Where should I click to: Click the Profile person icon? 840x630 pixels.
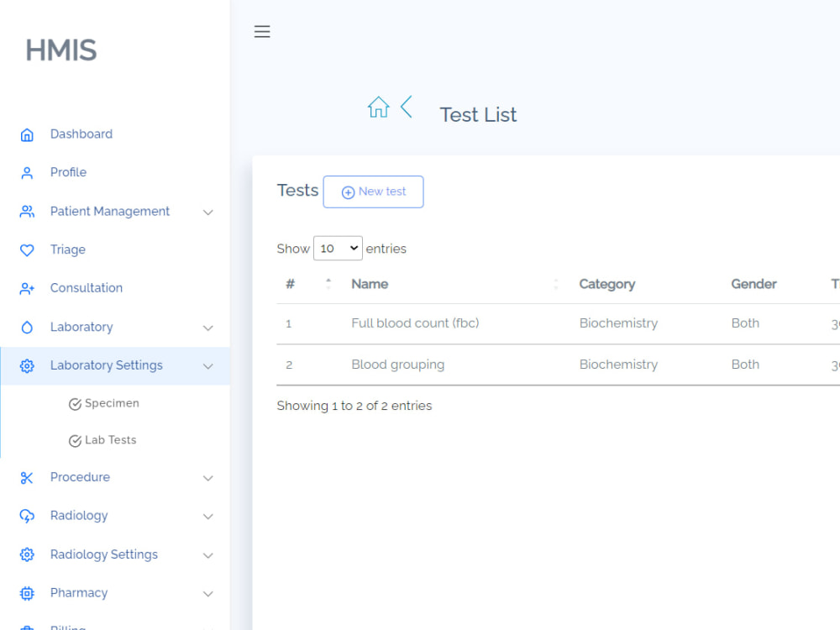27,173
